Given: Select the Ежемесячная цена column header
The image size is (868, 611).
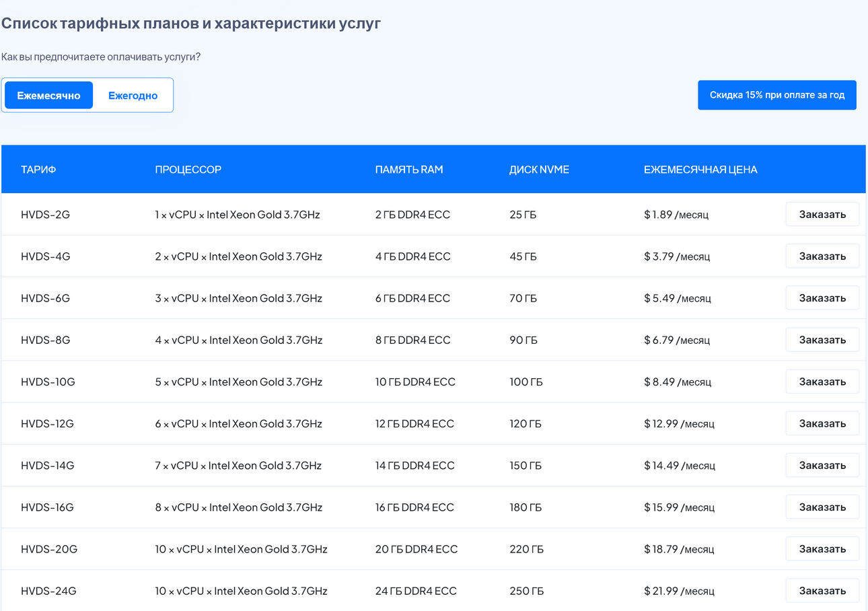Looking at the screenshot, I should click(x=700, y=170).
